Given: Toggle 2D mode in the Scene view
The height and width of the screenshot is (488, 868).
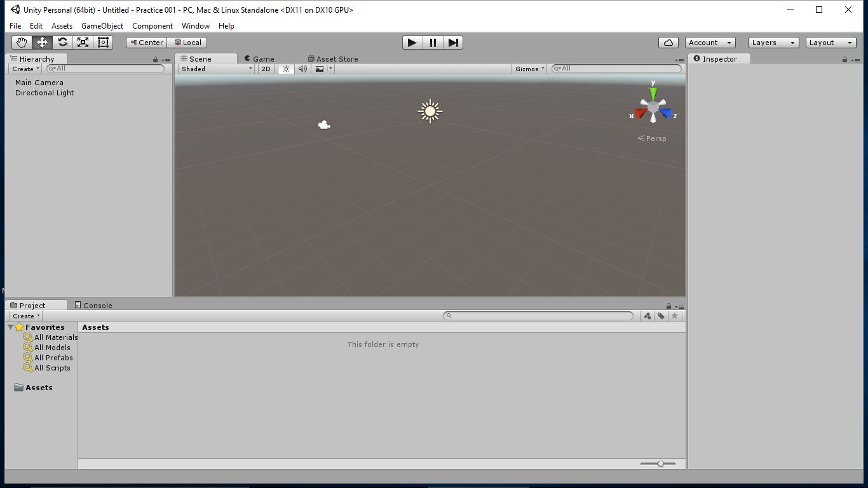Looking at the screenshot, I should pos(265,69).
